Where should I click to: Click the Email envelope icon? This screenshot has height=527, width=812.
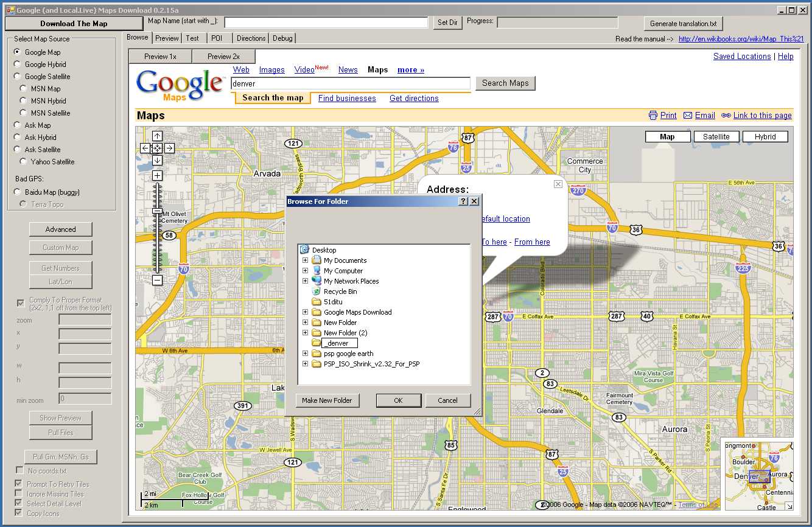(688, 116)
